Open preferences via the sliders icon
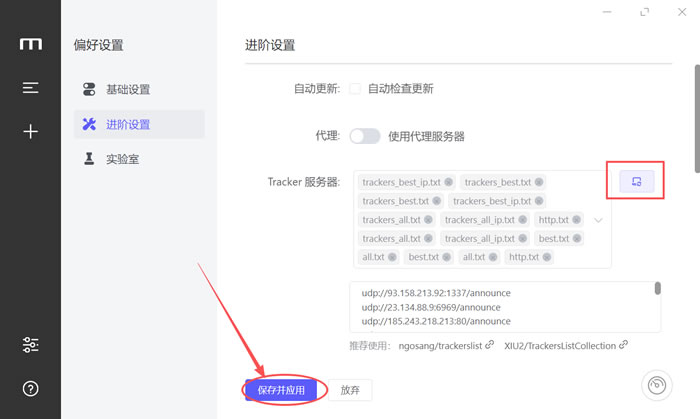This screenshot has height=419, width=700. (31, 345)
